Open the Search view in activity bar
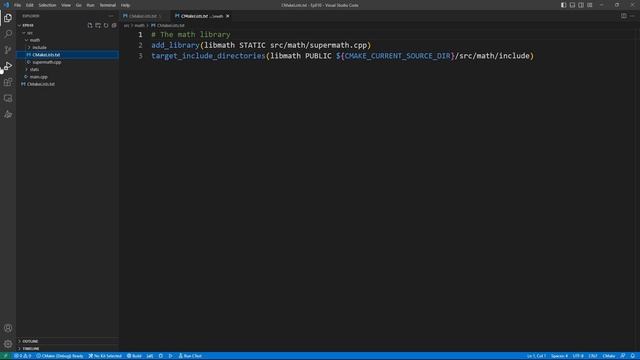This screenshot has height=360, width=640. 8,34
